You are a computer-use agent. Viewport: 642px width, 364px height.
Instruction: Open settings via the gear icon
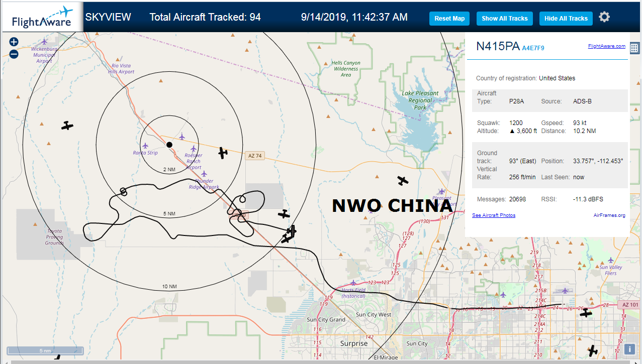(x=604, y=17)
